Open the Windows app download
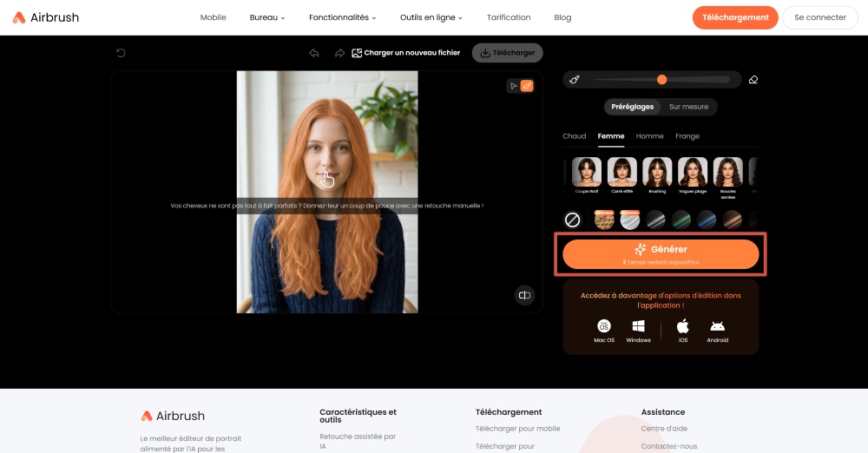Screen dimensions: 868x453 pyautogui.click(x=638, y=332)
